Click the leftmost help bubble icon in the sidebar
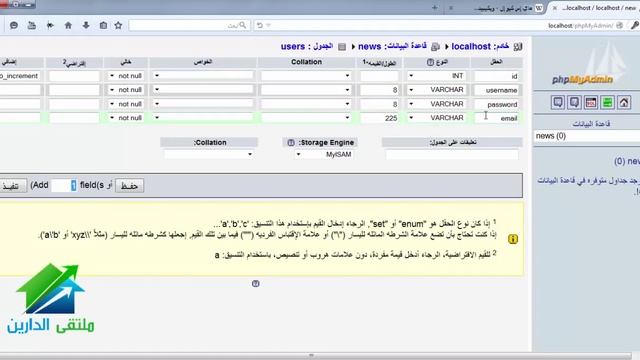This screenshot has width=640, height=360. [x=558, y=102]
